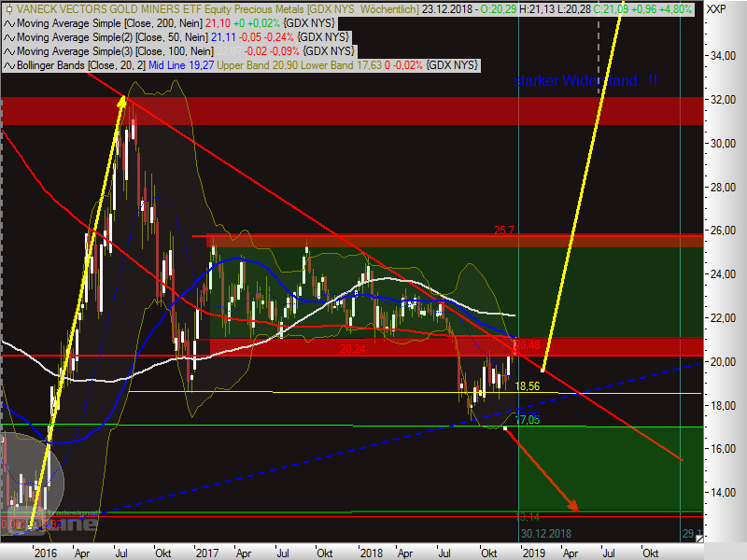Click the 30,00 price scale value
Viewport: 747px width, 560px height.
point(723,144)
